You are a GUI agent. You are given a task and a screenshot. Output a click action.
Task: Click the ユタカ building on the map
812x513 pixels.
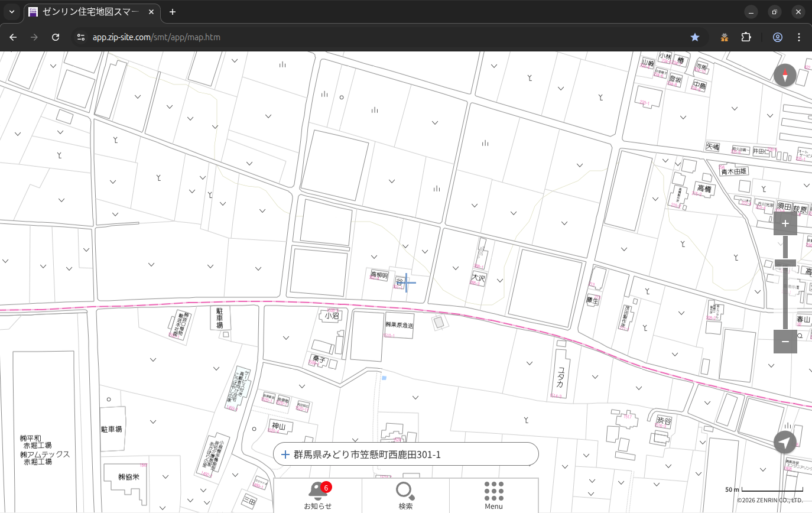(560, 374)
